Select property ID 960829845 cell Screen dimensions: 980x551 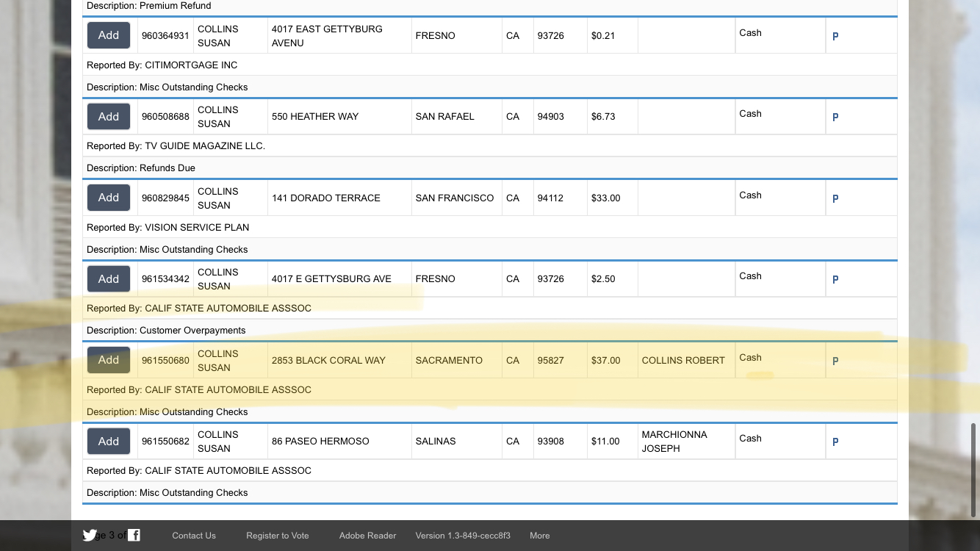[x=165, y=198]
